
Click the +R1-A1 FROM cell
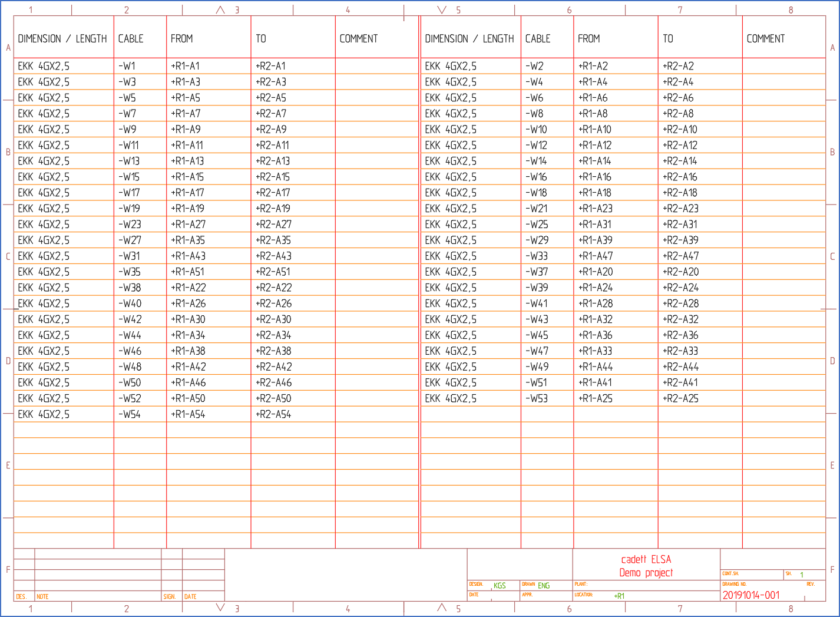(185, 66)
